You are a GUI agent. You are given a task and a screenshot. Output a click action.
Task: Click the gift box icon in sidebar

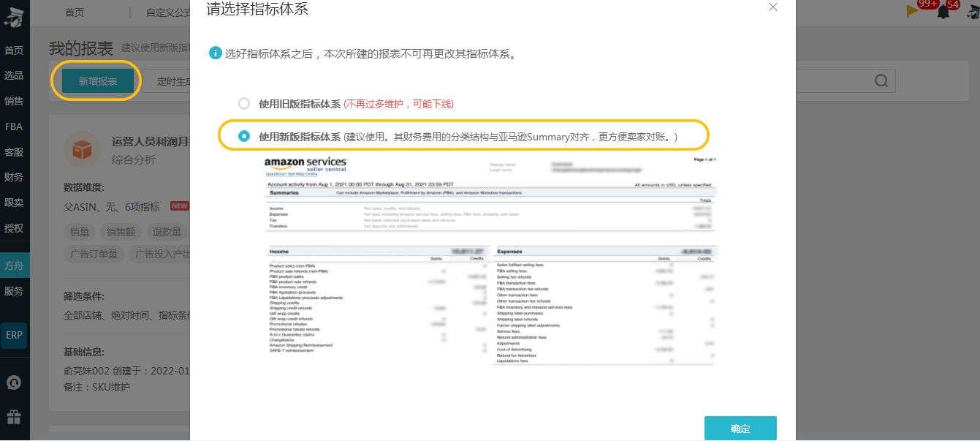pos(14,417)
